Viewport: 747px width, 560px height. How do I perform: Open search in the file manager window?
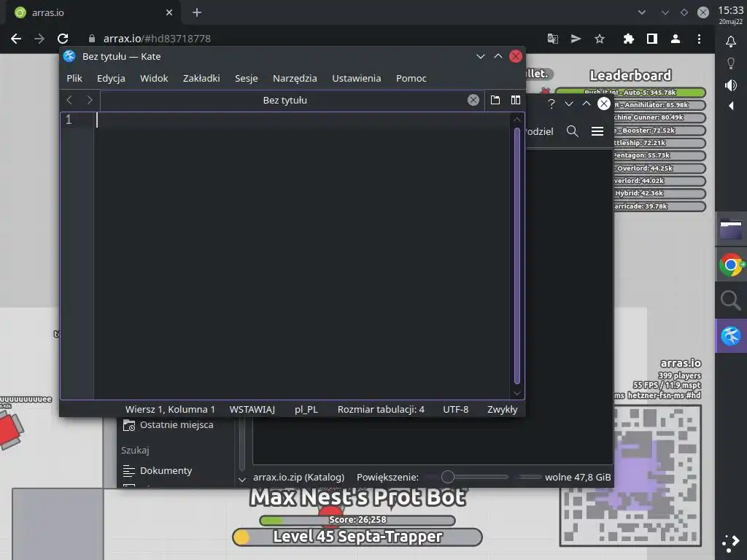(573, 131)
